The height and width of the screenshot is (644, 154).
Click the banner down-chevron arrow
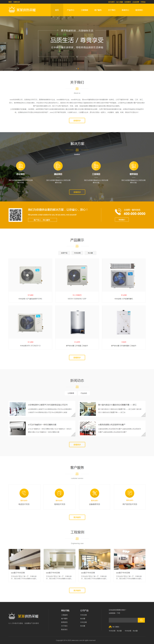click(x=77, y=57)
